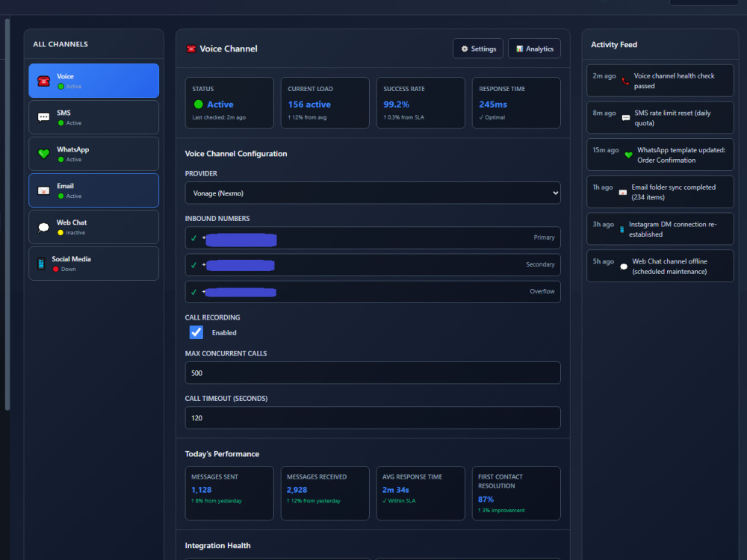Click the gear icon in Settings button
This screenshot has width=747, height=560.
[x=465, y=49]
